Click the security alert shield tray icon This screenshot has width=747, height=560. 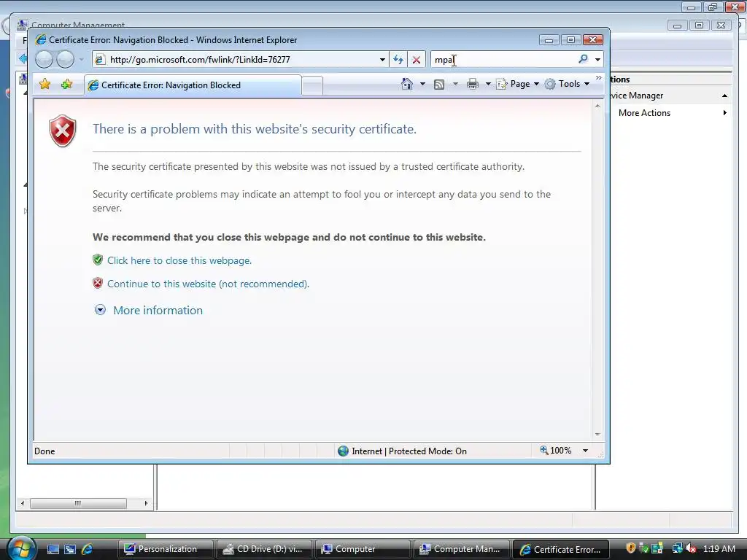click(630, 548)
